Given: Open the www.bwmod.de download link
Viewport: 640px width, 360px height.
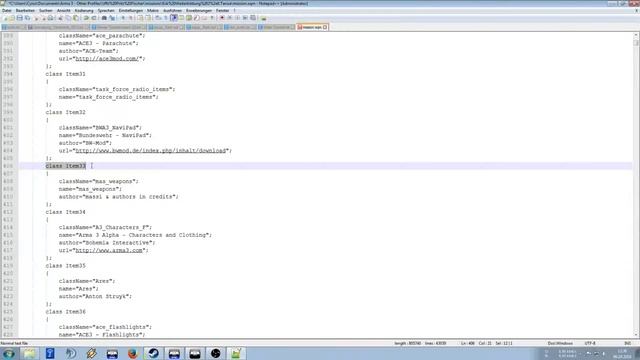Looking at the screenshot, I should pos(152,151).
